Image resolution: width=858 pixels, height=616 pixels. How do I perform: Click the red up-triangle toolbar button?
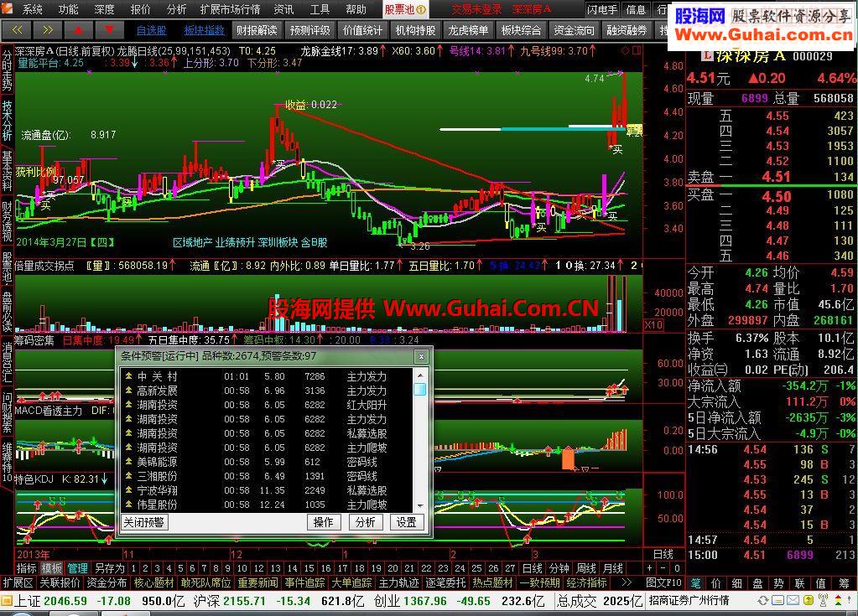[78, 30]
